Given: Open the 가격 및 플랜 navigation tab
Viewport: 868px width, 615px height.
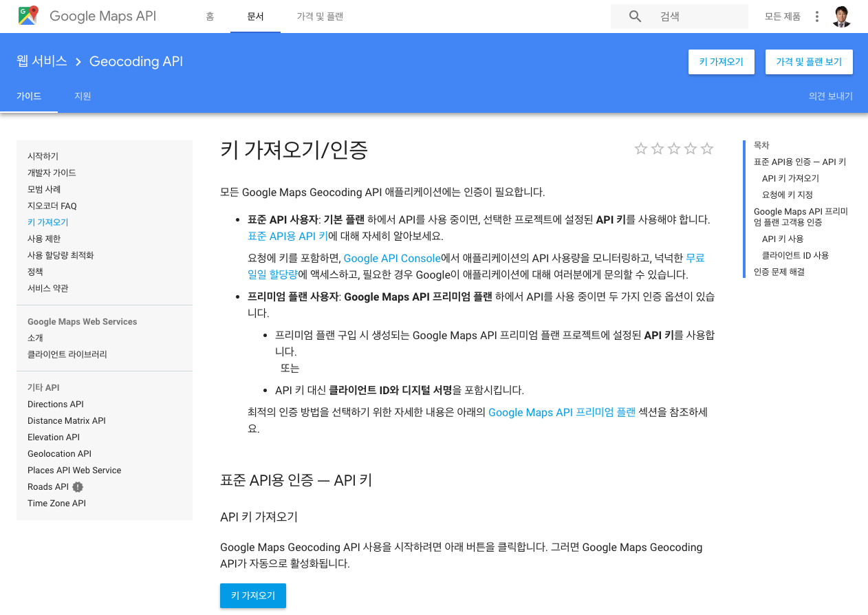Looking at the screenshot, I should tap(320, 17).
